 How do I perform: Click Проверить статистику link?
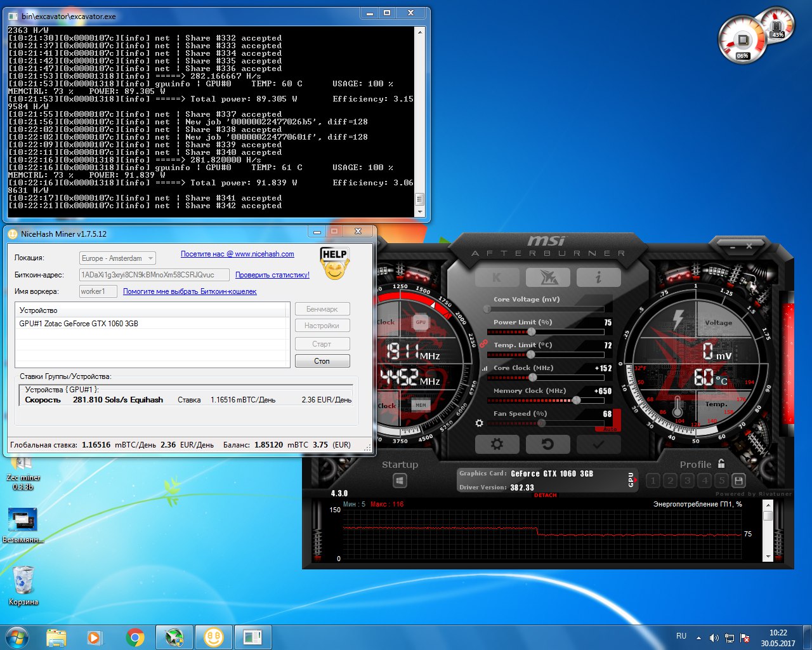[272, 275]
